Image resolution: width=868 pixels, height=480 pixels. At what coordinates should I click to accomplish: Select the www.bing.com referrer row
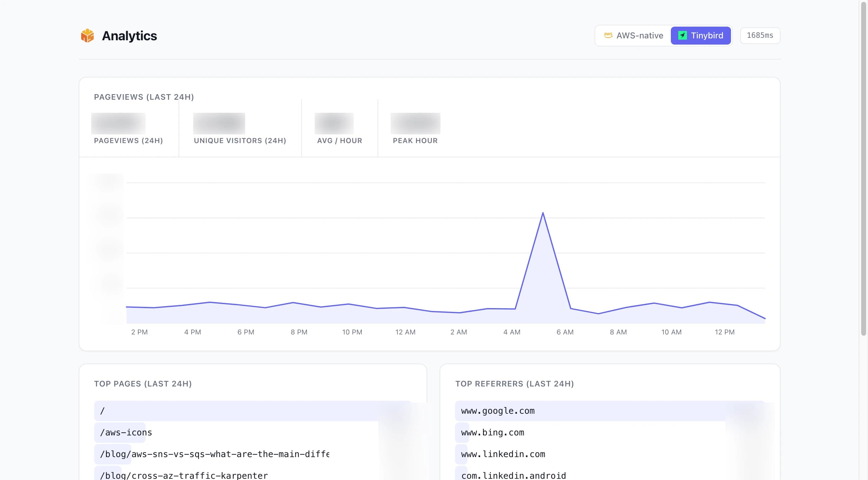click(x=610, y=432)
